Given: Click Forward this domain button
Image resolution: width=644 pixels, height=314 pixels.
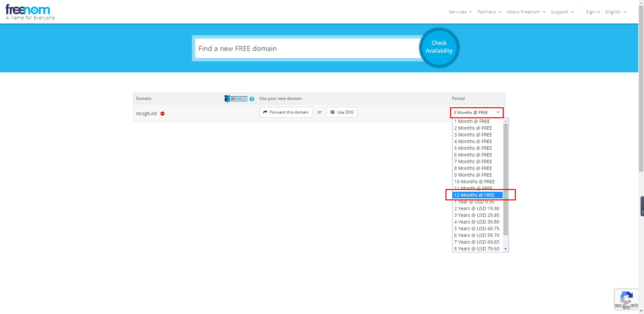Looking at the screenshot, I should pos(286,112).
